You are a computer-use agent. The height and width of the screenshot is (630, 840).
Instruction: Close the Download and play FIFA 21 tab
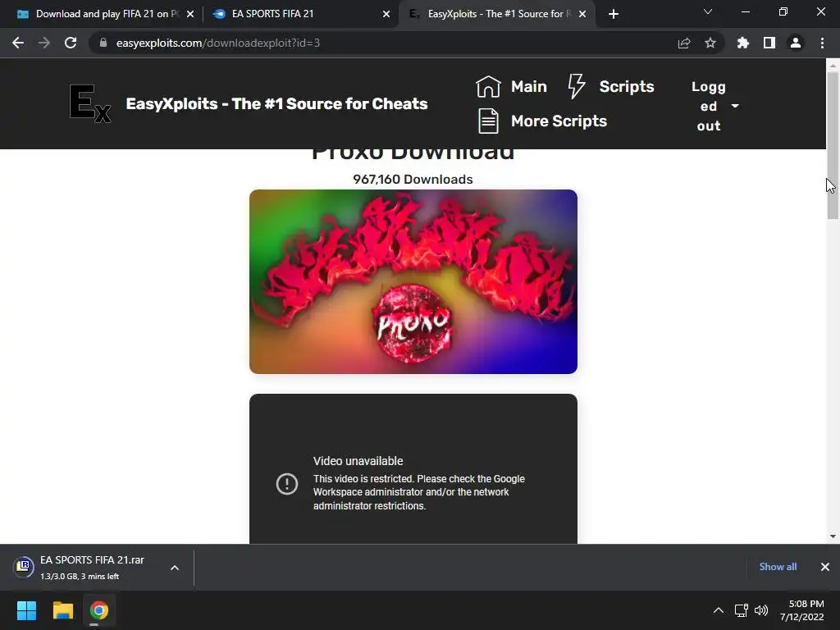coord(190,14)
